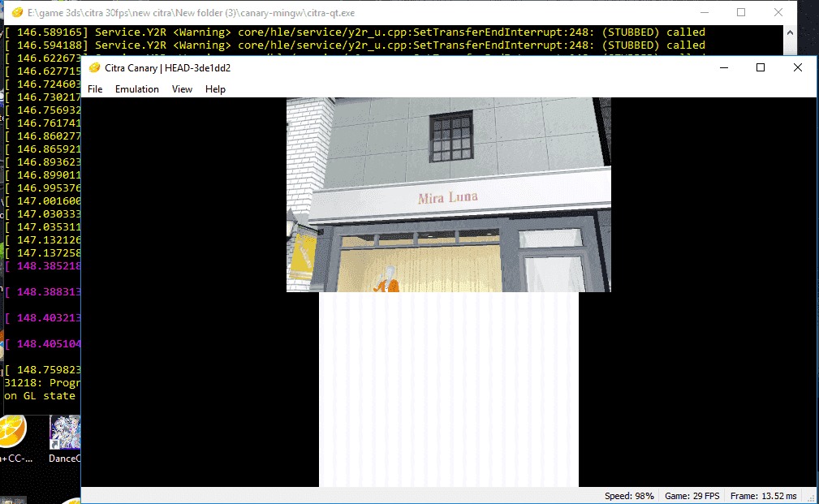Image resolution: width=819 pixels, height=504 pixels.
Task: Minimize the citra-qt.exe console window
Action: 705,12
